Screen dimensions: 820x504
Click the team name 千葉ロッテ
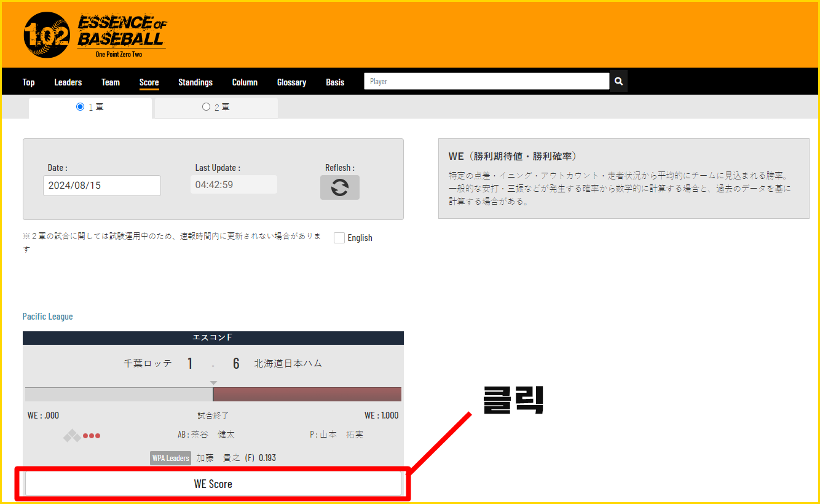point(148,363)
